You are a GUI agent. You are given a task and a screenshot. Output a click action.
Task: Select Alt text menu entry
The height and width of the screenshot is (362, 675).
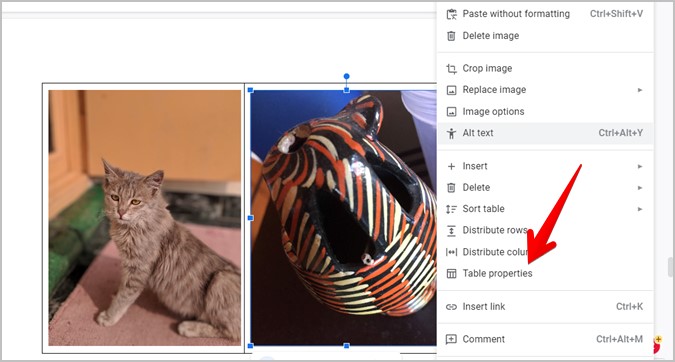(545, 133)
